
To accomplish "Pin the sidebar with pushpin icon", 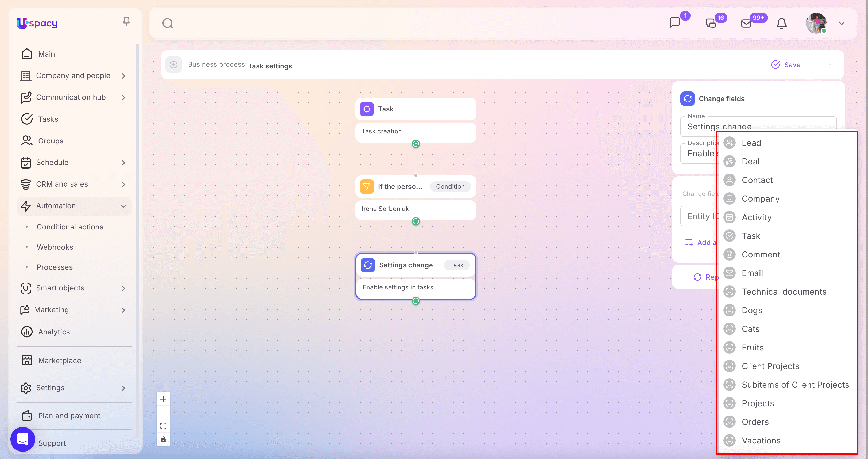I will pyautogui.click(x=126, y=22).
